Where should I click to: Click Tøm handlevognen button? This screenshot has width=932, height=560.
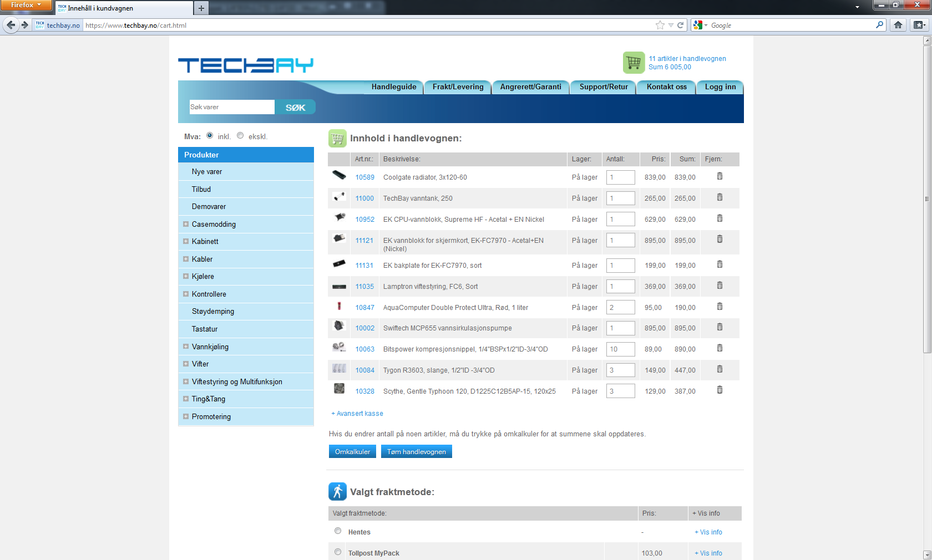point(417,452)
